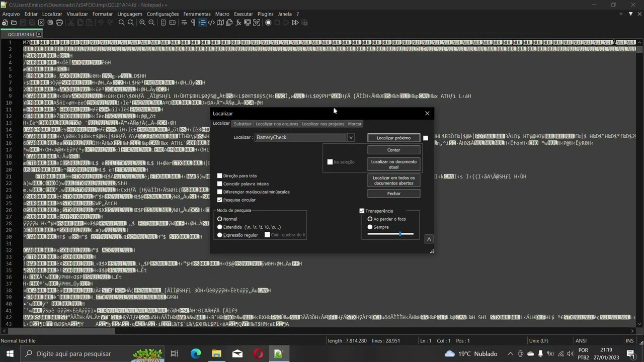Toggle word wrap toolbar icon
The image size is (644, 362).
[x=184, y=23]
